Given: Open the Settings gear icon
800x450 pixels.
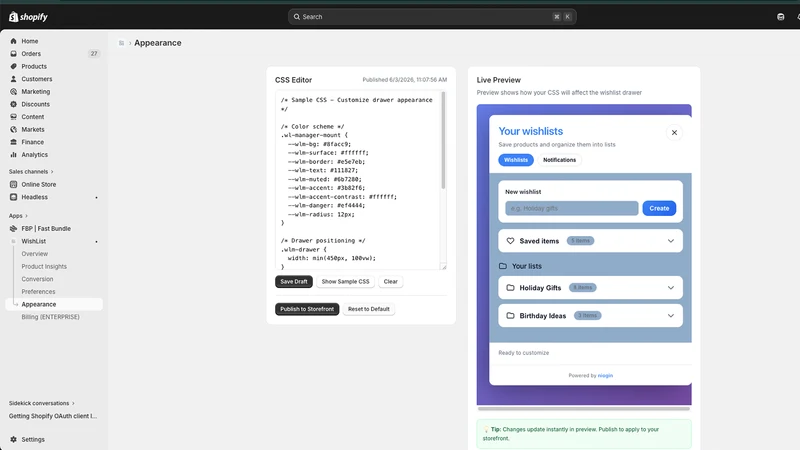Looking at the screenshot, I should 13,439.
